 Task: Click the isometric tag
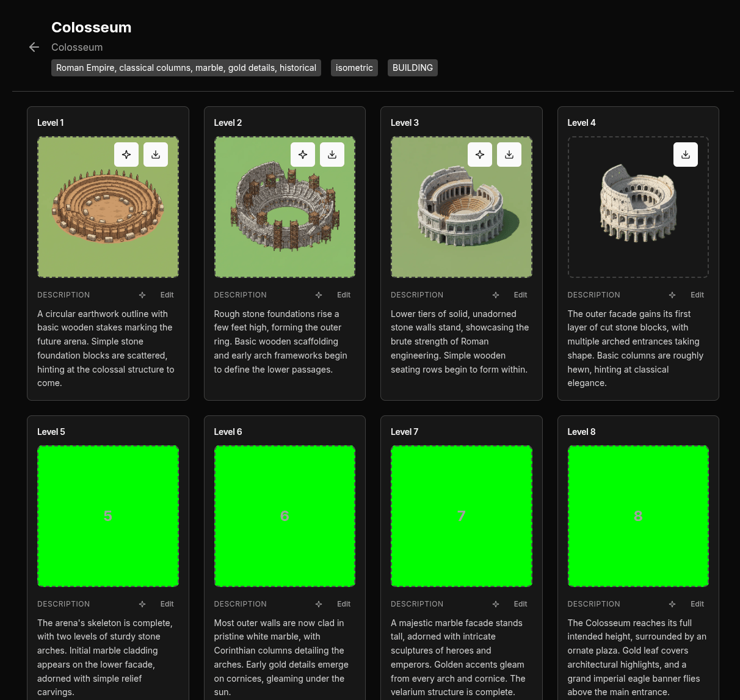(x=354, y=68)
